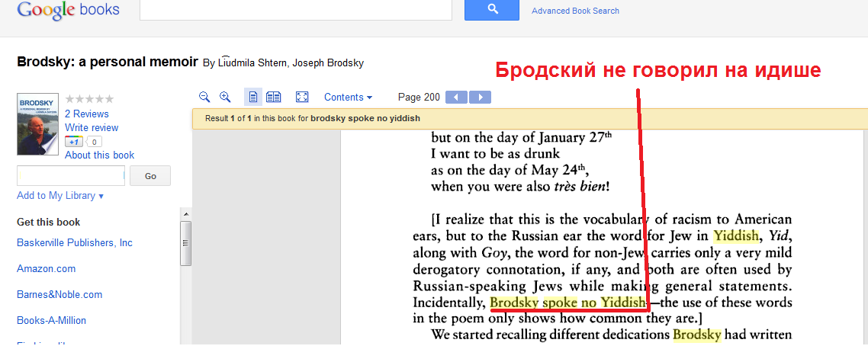Click the sidebar scrollbar thumb
The height and width of the screenshot is (346, 868).
pyautogui.click(x=185, y=243)
